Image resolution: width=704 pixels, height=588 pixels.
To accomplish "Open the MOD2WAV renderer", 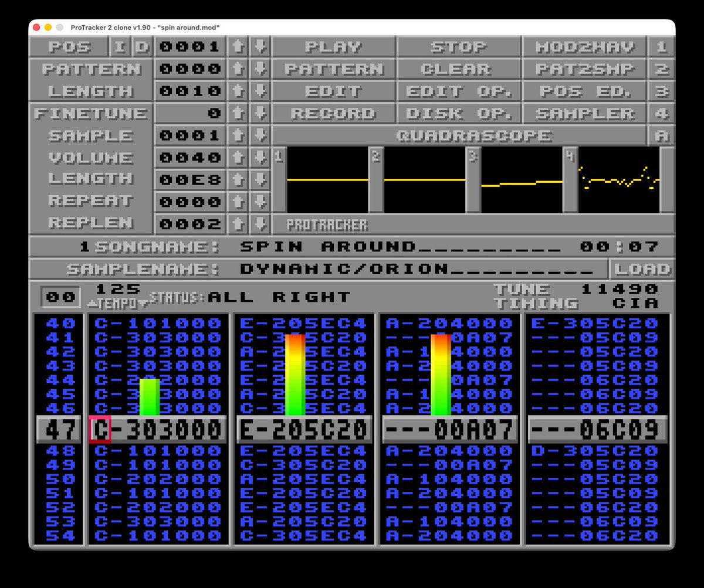I will click(585, 47).
